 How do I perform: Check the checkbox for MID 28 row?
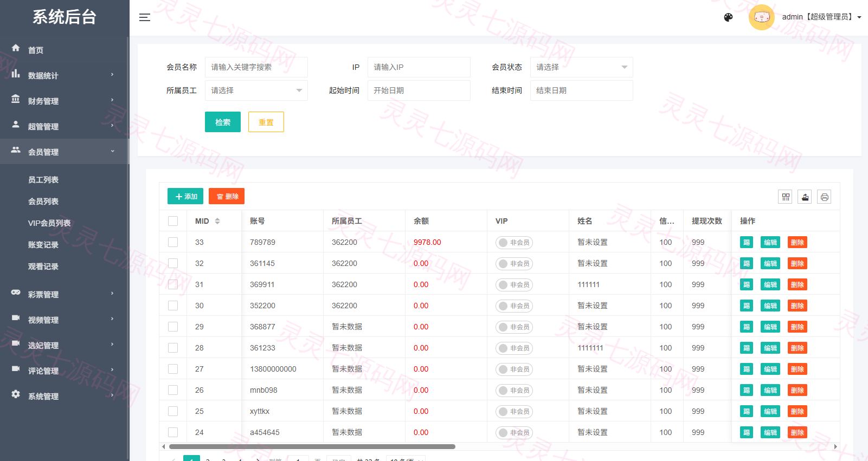173,348
